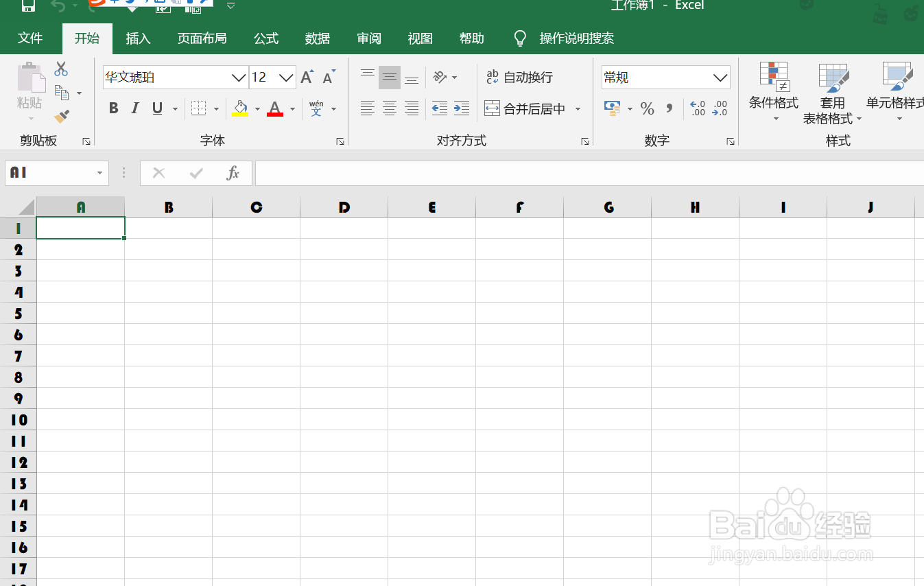Open 条件格式 conditional formatting
The height and width of the screenshot is (586, 924).
[x=774, y=92]
